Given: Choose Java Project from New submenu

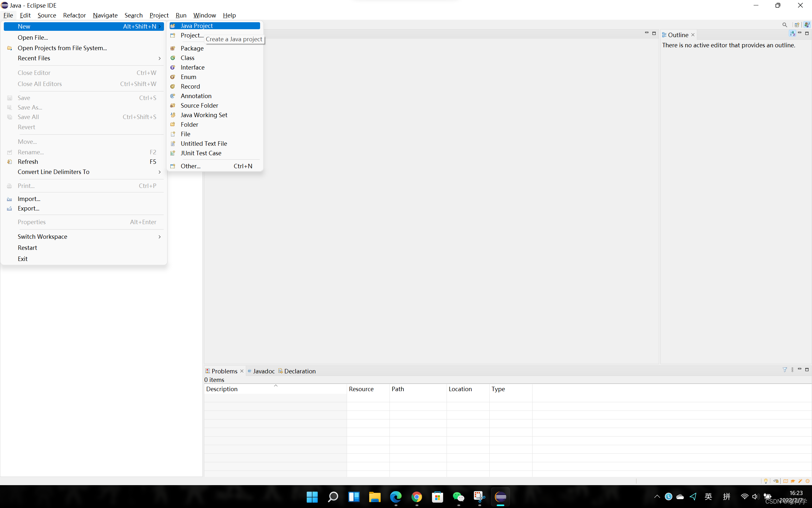Looking at the screenshot, I should point(215,26).
